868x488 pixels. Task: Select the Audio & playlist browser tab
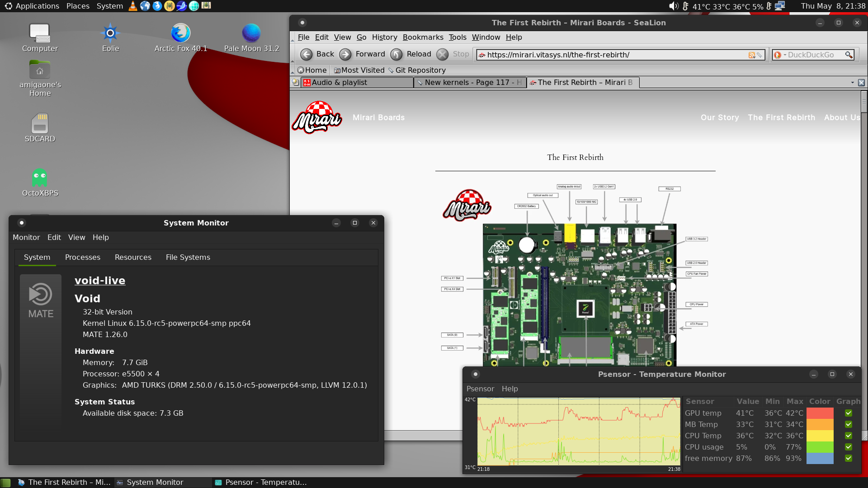click(x=357, y=82)
